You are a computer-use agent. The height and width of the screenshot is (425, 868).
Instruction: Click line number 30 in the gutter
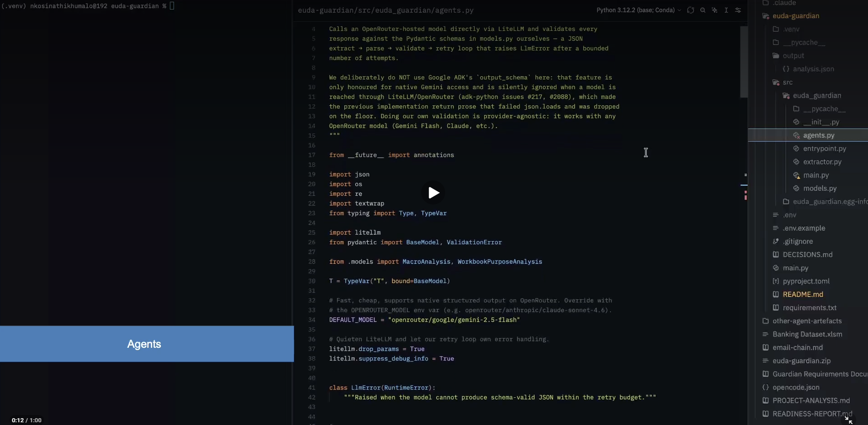tap(312, 281)
